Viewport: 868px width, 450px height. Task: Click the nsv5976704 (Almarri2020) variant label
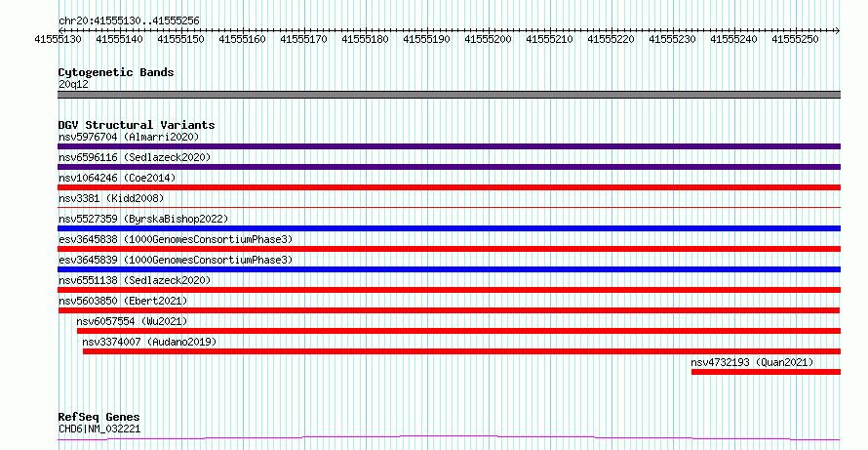coord(129,137)
